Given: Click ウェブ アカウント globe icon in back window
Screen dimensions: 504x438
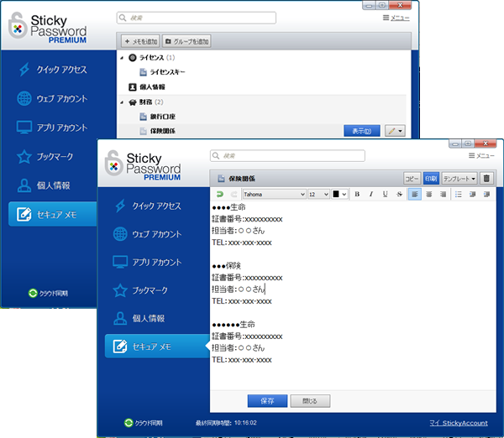Looking at the screenshot, I should tap(24, 98).
